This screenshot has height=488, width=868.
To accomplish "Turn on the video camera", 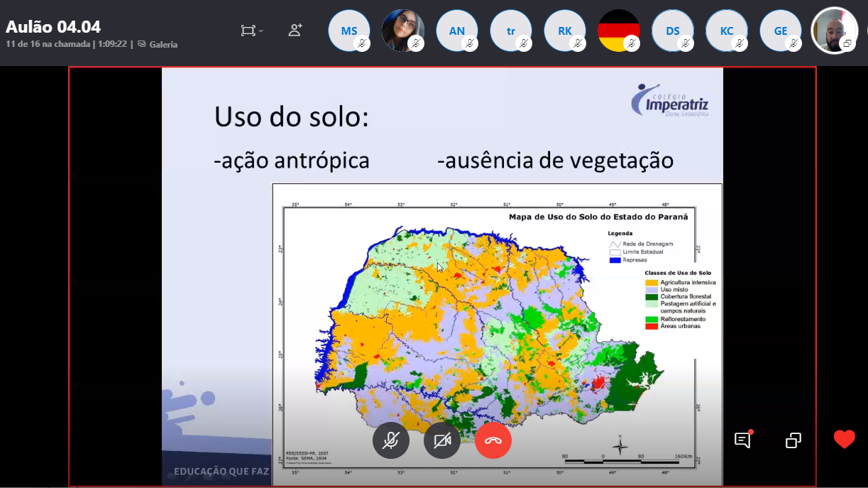I will tap(442, 440).
